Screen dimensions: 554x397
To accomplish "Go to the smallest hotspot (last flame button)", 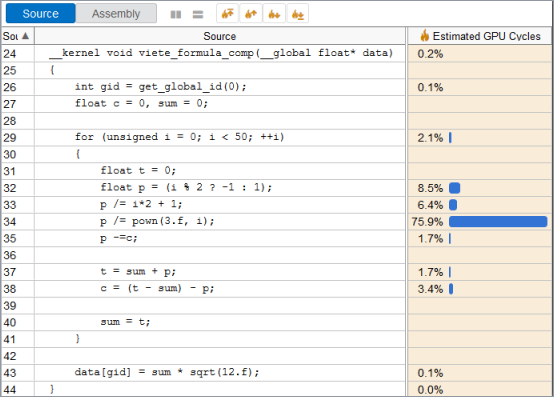I will point(298,14).
